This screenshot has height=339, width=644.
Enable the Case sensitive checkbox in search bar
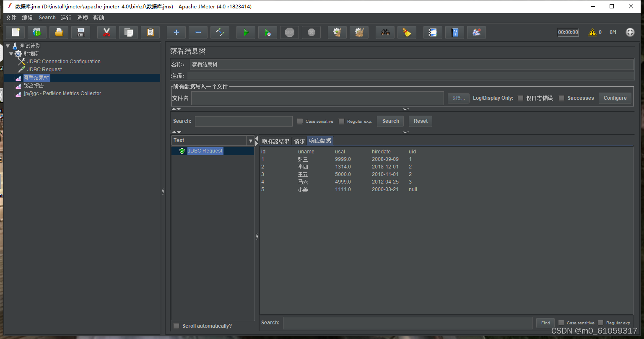point(300,121)
